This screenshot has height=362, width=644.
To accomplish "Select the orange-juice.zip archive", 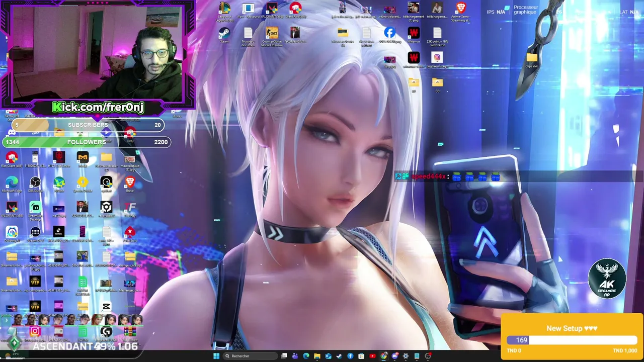I will [130, 258].
